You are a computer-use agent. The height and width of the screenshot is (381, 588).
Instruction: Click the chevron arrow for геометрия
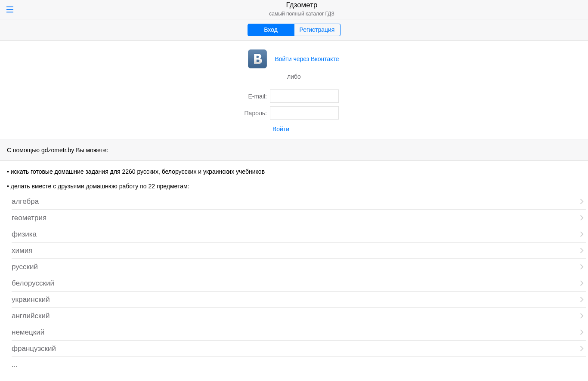tap(582, 218)
